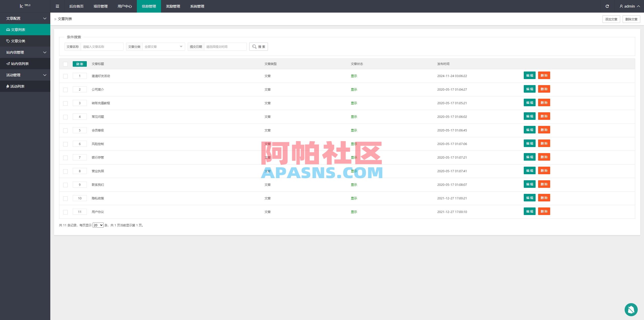The width and height of the screenshot is (644, 320).
Task: Switch to the 奖励管理 tab
Action: click(173, 6)
